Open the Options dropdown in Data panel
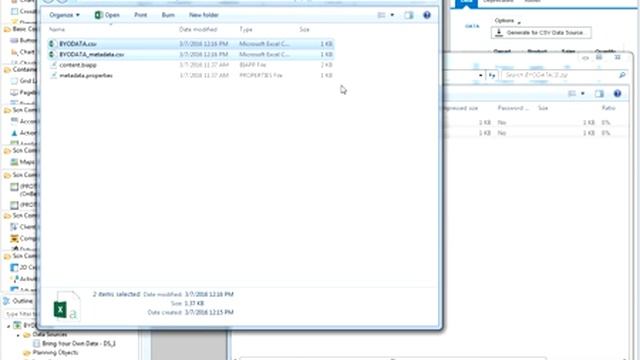The height and width of the screenshot is (360, 640). click(507, 20)
